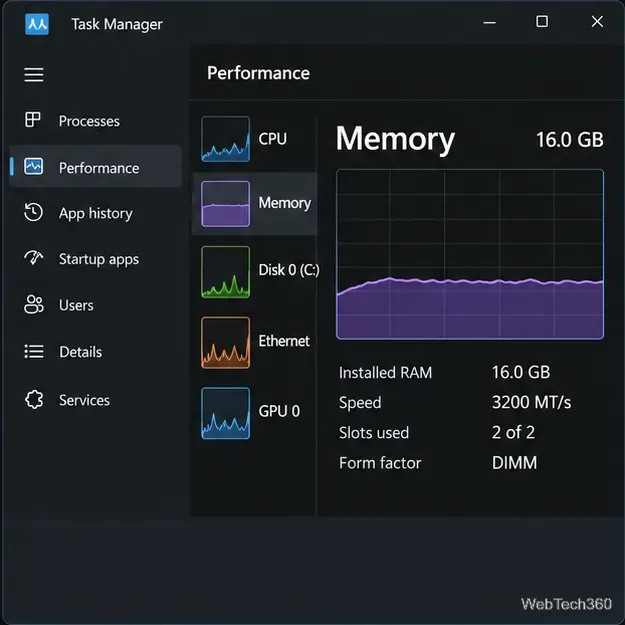Click the Speed label
The height and width of the screenshot is (625, 625).
[x=360, y=403]
